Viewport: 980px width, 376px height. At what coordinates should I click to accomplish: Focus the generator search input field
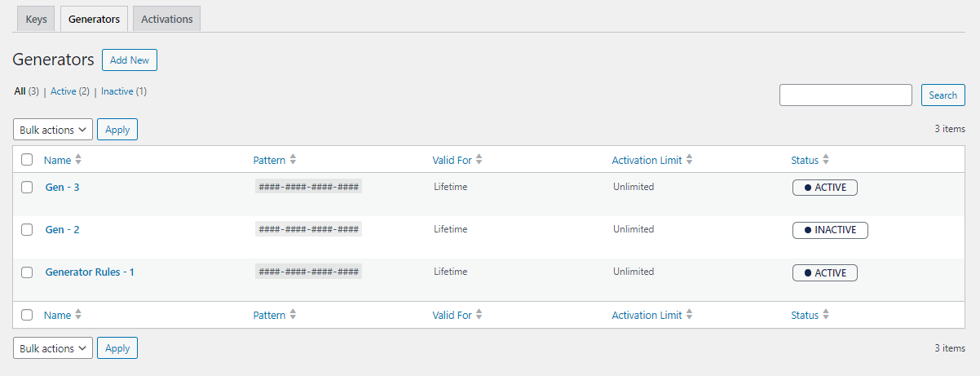click(845, 95)
